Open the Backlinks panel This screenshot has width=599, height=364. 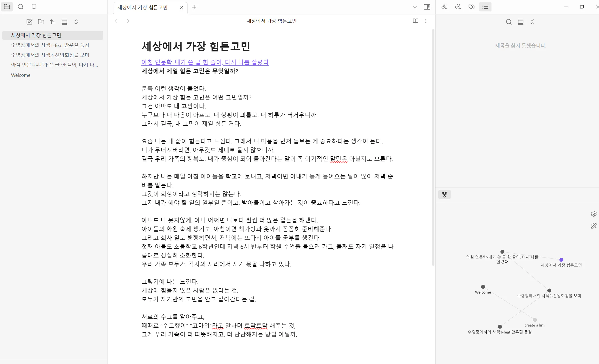(444, 7)
